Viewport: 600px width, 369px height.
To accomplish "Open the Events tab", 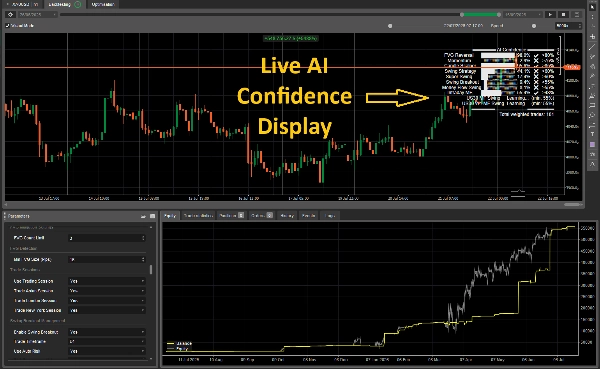I will 308,216.
